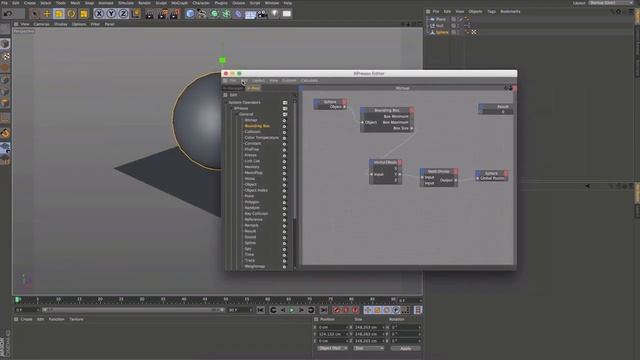Click the green Array modeling icon

pyautogui.click(x=226, y=14)
